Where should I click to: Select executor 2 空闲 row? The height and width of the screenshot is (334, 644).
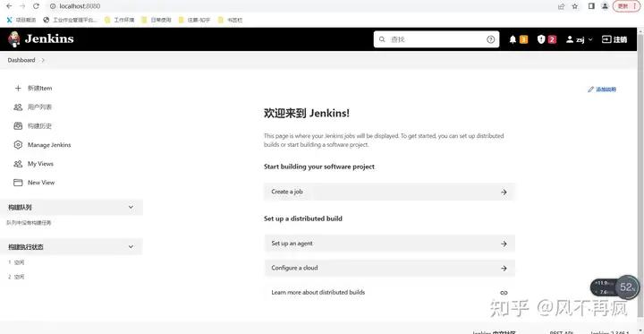coord(16,277)
